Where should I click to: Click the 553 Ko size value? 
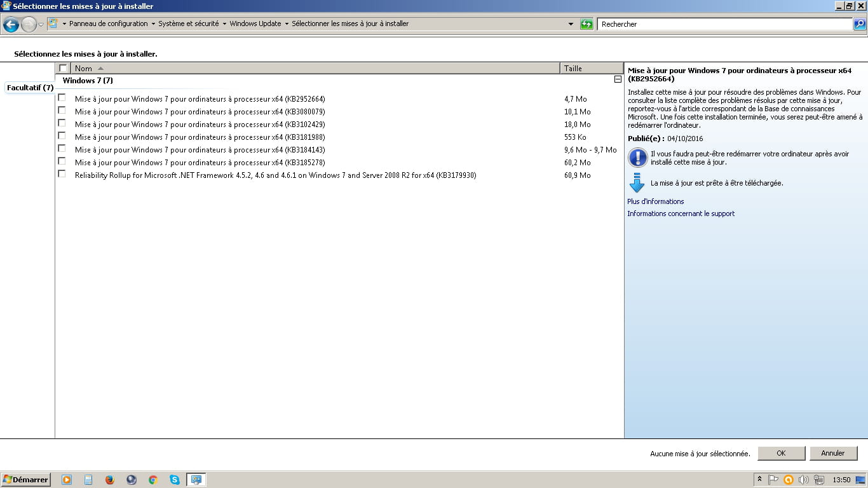point(575,137)
